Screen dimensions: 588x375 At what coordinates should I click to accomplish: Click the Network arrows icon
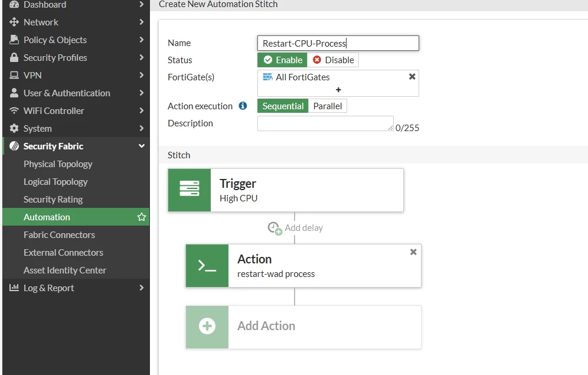tap(14, 22)
